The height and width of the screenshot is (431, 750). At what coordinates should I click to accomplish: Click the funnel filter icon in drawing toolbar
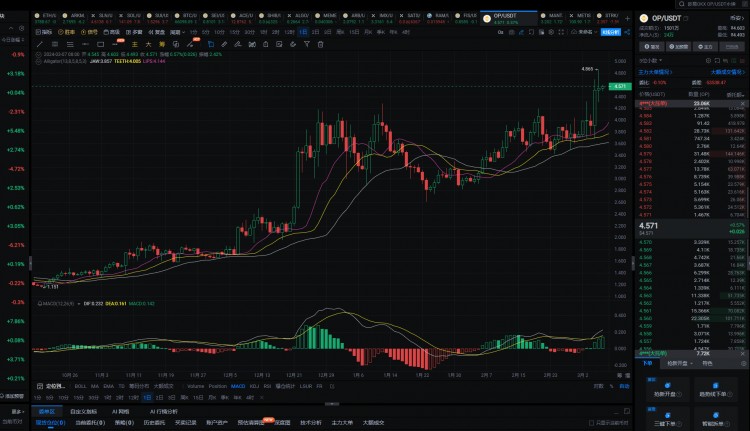pos(307,44)
